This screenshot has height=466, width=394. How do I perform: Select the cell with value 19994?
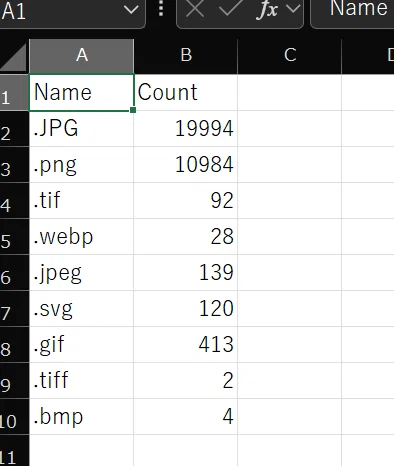[x=185, y=128]
